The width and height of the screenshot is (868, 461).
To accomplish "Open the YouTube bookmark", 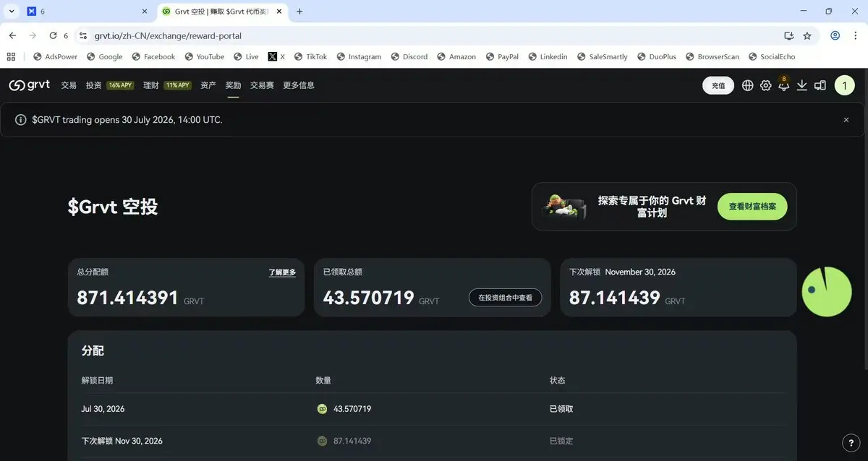I will [204, 56].
